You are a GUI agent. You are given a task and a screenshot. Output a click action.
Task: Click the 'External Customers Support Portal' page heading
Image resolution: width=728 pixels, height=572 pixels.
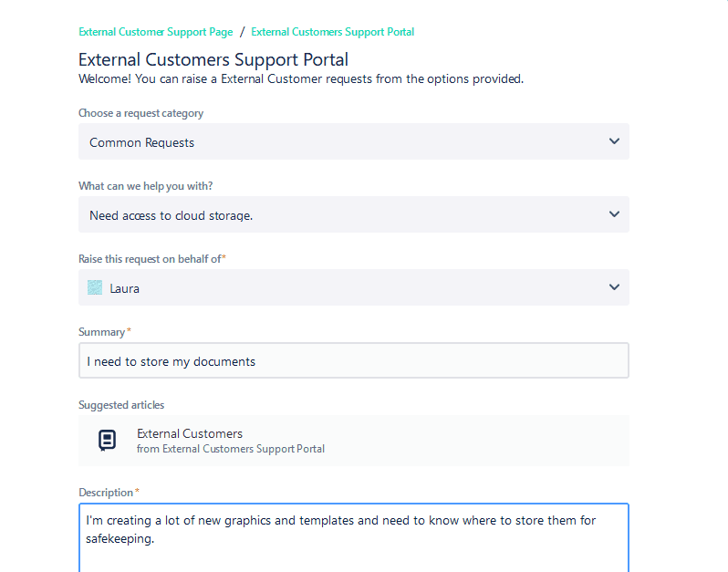[213, 60]
